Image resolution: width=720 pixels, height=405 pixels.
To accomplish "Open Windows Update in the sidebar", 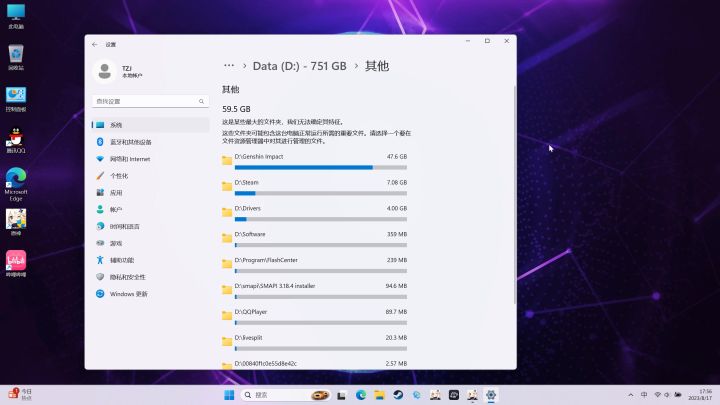I will pos(150,294).
